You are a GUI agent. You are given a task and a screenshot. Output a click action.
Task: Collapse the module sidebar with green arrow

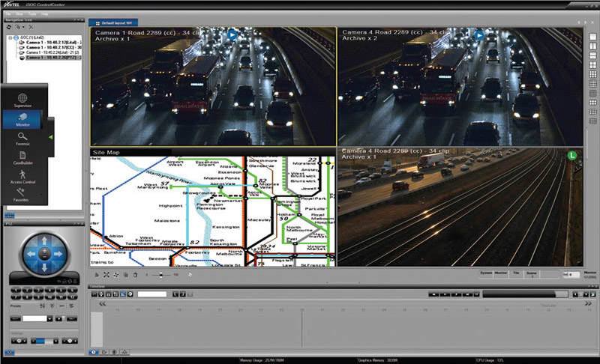(x=50, y=137)
